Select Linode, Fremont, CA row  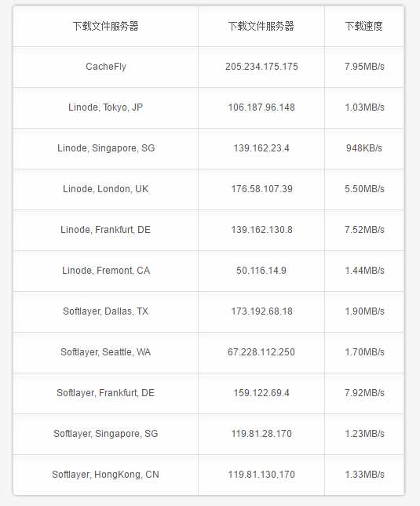209,271
